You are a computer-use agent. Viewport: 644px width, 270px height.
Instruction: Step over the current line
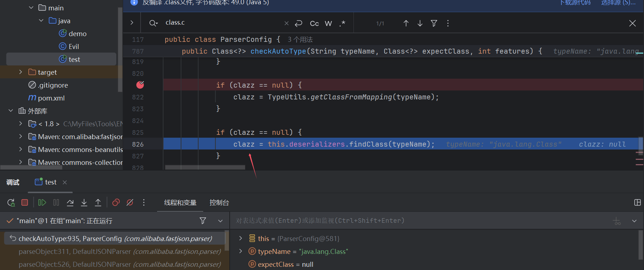[70, 203]
